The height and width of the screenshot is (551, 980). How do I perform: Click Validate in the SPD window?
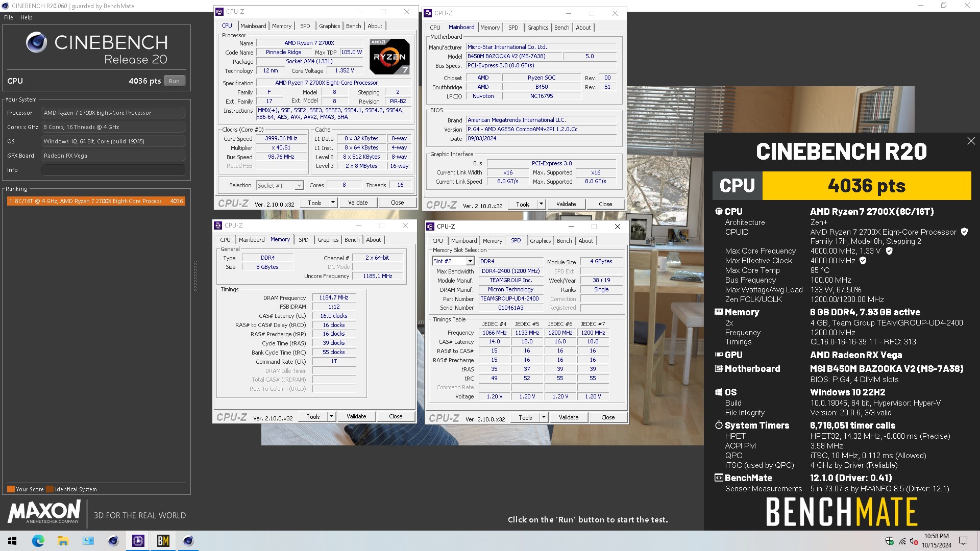point(569,417)
